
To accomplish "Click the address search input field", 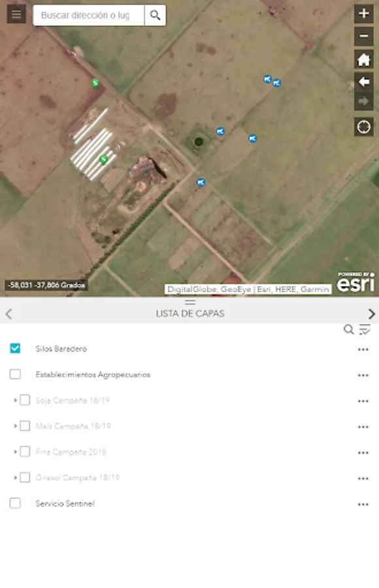I will pos(89,16).
